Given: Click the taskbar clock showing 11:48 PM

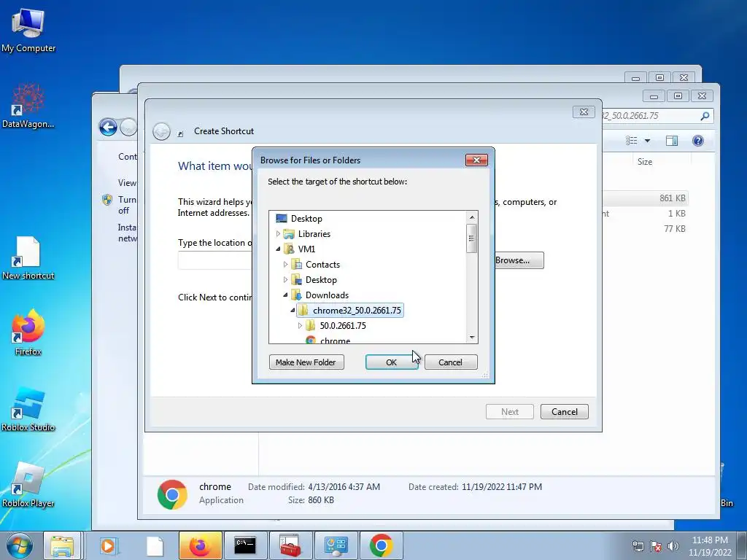Looking at the screenshot, I should [709, 545].
